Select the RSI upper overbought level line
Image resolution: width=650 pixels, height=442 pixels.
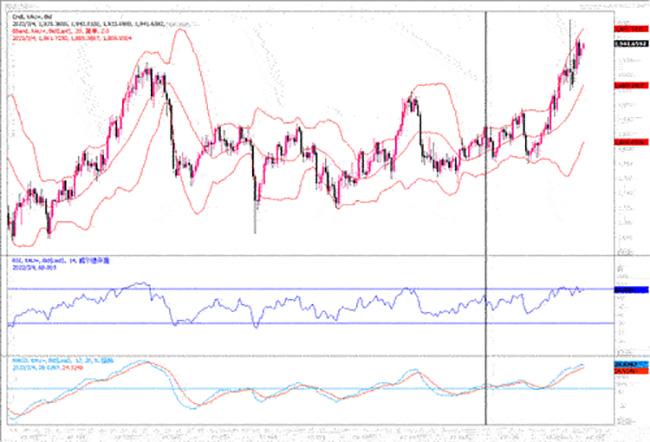tap(300, 289)
